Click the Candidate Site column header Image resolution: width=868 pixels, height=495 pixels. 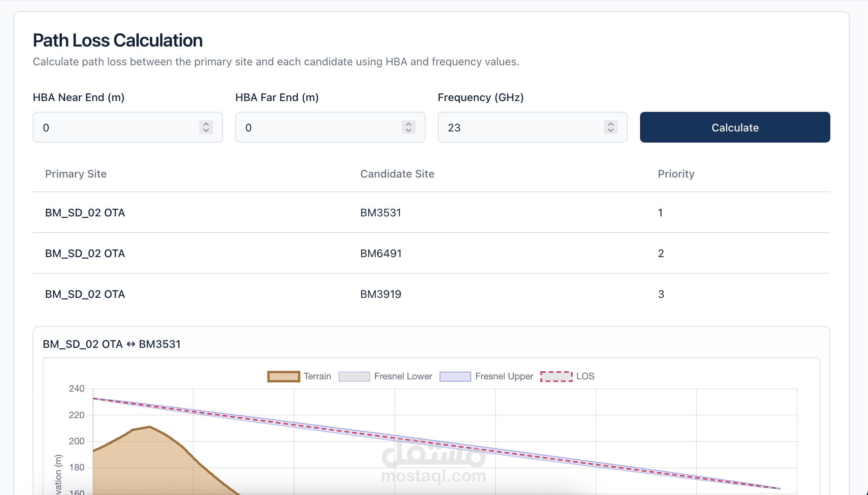[397, 174]
